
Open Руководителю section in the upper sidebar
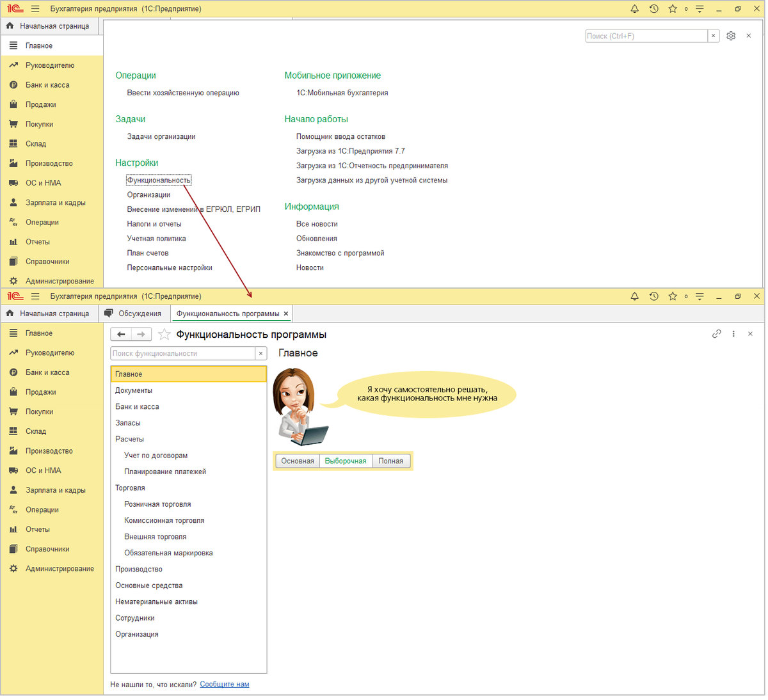click(50, 65)
